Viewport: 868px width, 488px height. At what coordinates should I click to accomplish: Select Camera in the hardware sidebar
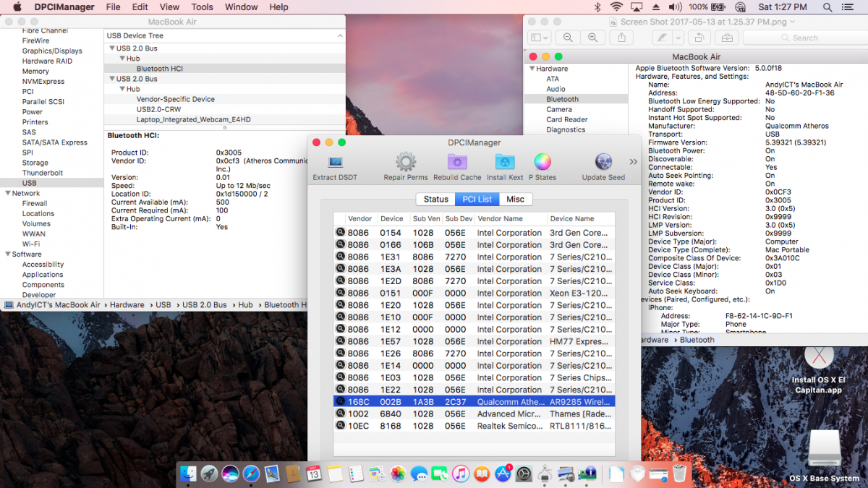(559, 109)
